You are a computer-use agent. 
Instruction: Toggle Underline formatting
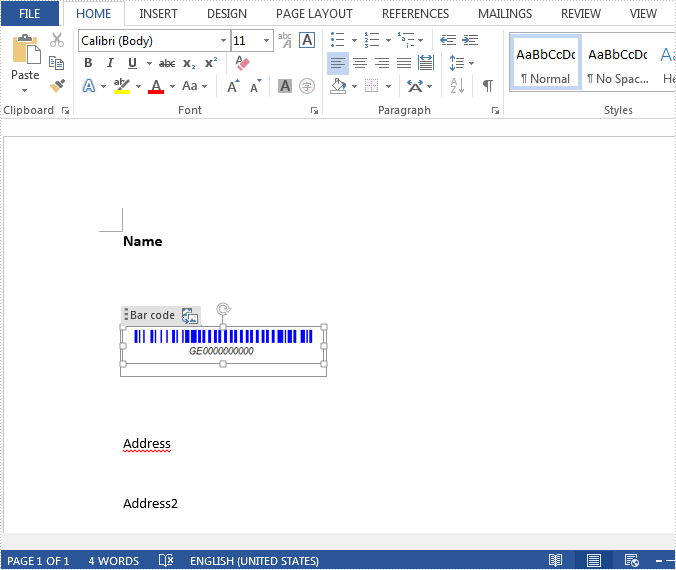[132, 63]
